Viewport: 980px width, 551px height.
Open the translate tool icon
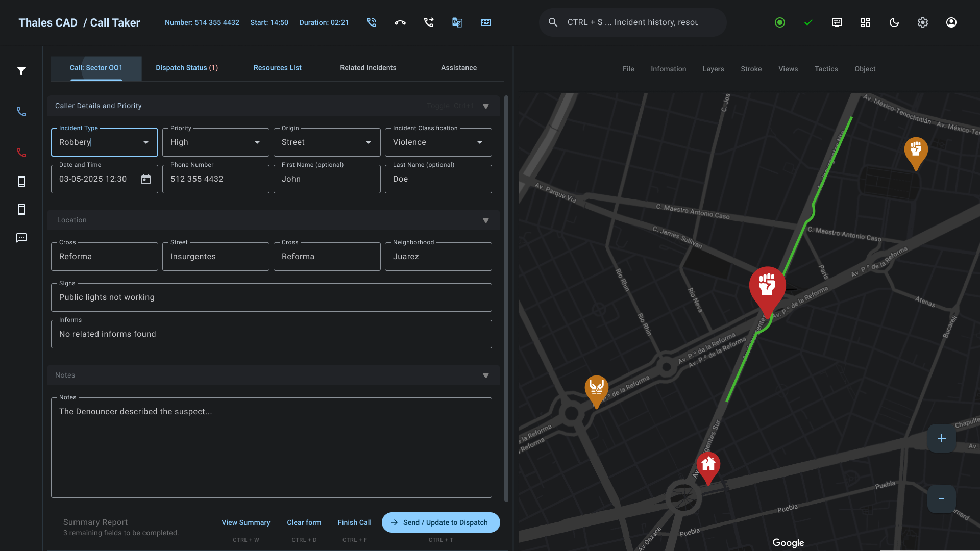pyautogui.click(x=457, y=22)
